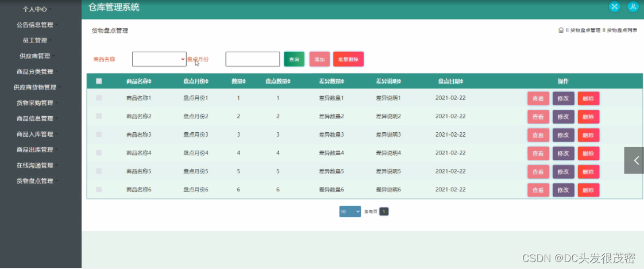Expand 商品分类管理 sidebar menu

point(35,71)
